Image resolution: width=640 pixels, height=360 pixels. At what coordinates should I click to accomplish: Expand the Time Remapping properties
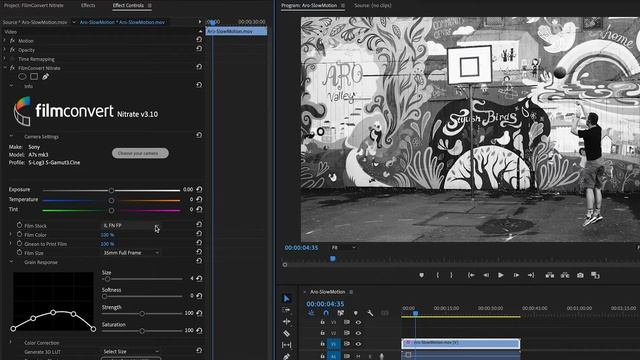(5, 59)
